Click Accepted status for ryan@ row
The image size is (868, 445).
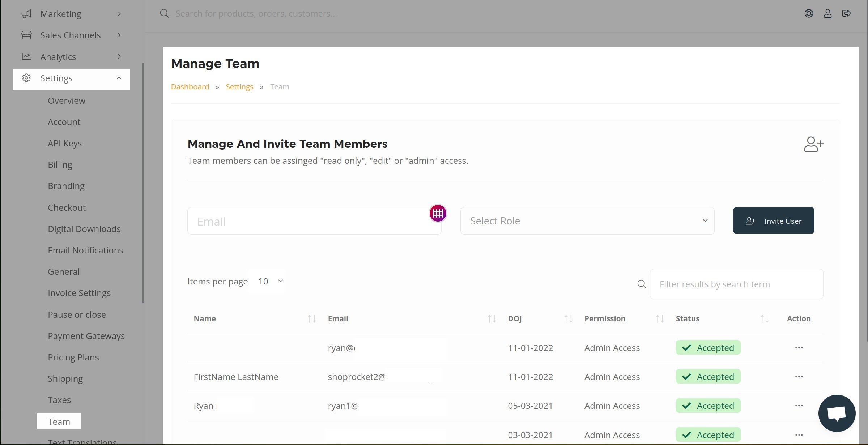pos(708,348)
